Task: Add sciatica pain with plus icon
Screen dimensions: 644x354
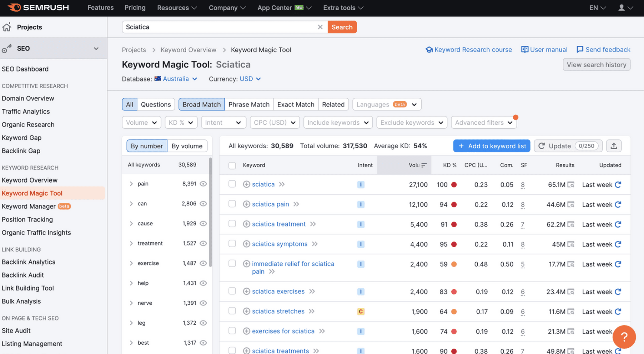Action: pos(246,204)
